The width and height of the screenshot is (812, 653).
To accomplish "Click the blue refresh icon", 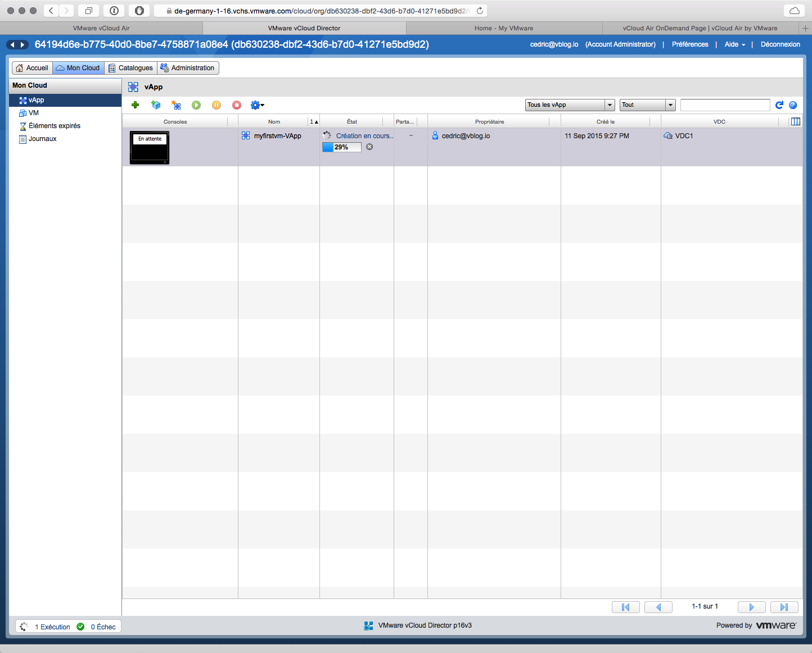I will (779, 105).
